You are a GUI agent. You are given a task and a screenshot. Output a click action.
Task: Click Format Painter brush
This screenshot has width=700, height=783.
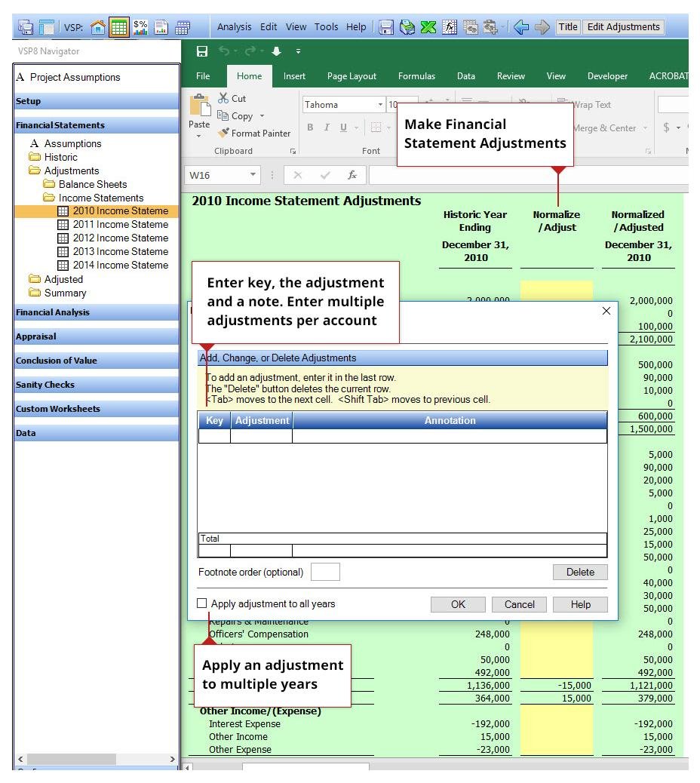point(254,134)
